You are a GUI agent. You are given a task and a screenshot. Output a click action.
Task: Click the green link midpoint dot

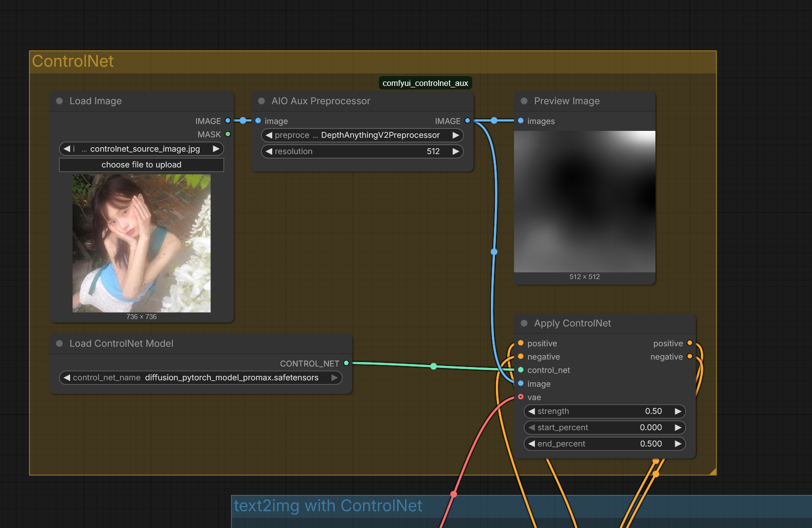click(434, 366)
